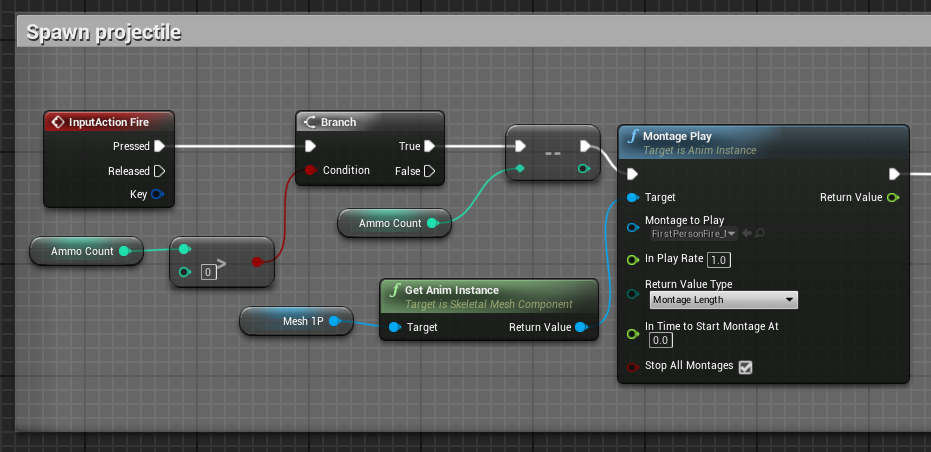Click the Key output pin on InputAction Fire
Viewport: 931px width, 452px height.
coord(157,194)
